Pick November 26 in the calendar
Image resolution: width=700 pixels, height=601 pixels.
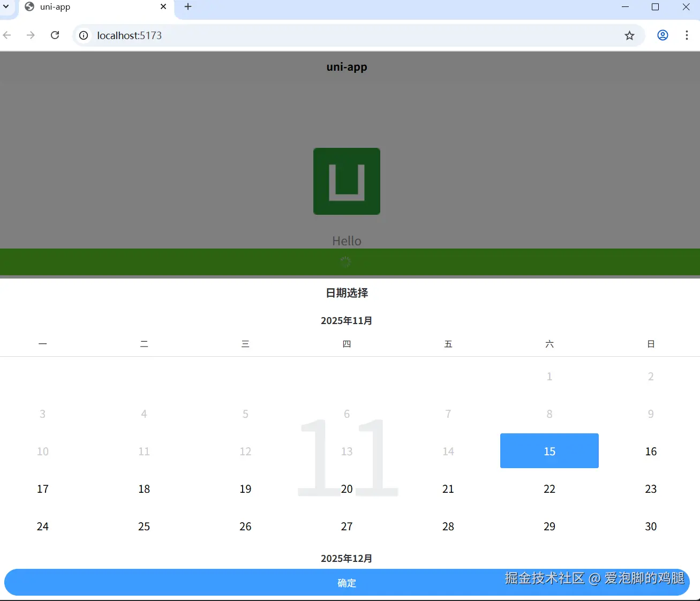(x=245, y=527)
